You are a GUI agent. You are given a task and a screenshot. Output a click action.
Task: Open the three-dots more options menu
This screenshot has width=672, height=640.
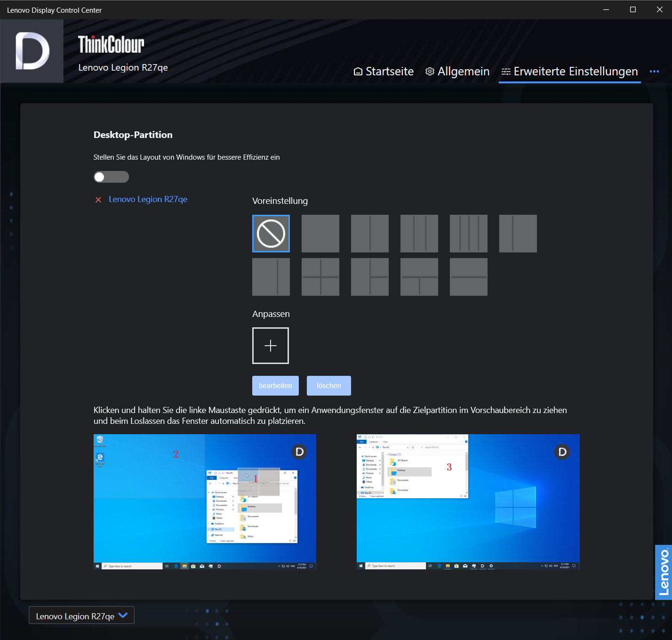pos(654,72)
